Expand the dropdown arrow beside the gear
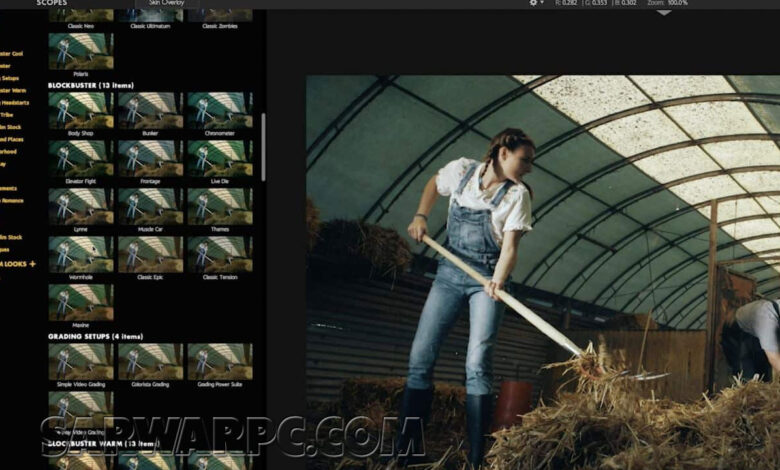This screenshot has height=470, width=780. [543, 3]
